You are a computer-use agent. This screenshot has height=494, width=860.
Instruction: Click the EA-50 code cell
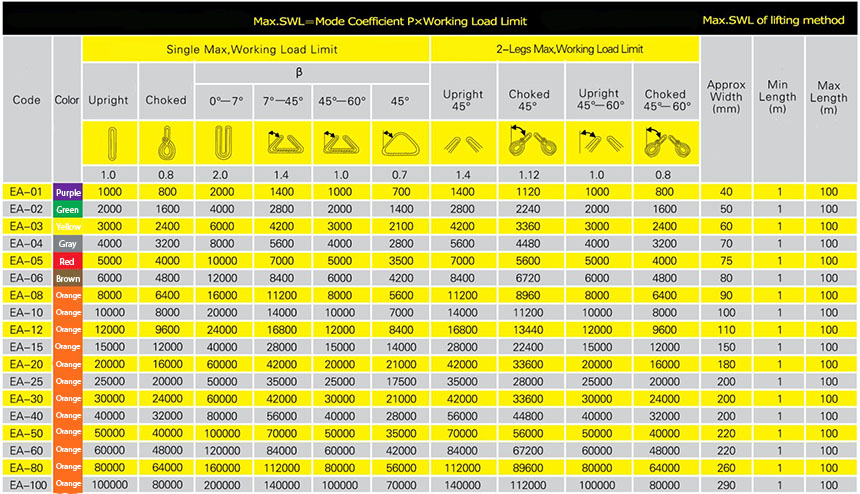tap(27, 432)
